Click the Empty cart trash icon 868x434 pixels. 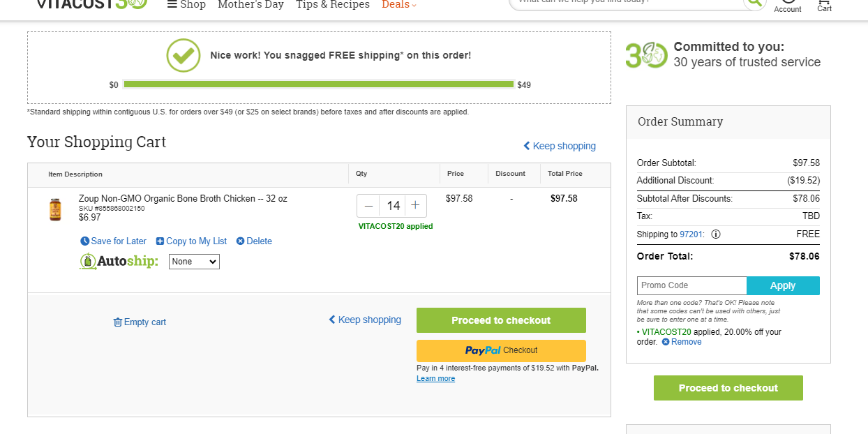click(118, 322)
